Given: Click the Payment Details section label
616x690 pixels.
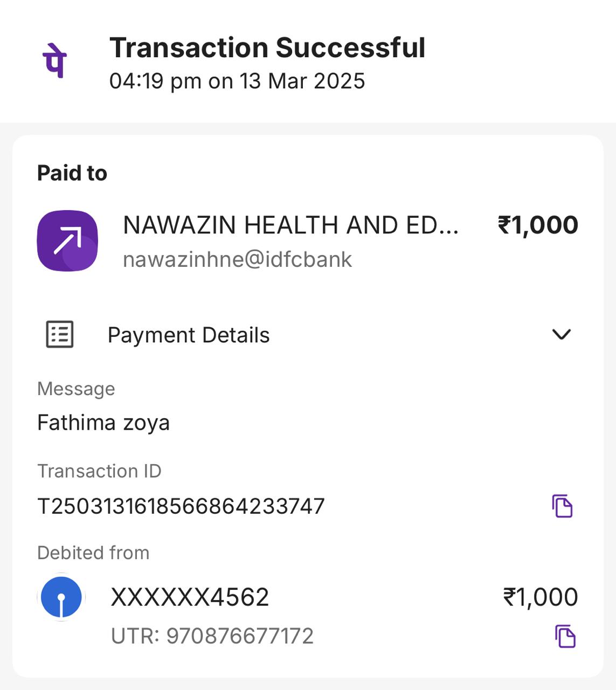Looking at the screenshot, I should [x=189, y=335].
